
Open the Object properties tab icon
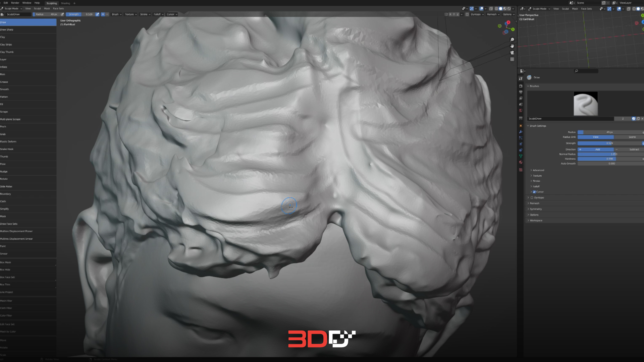[x=521, y=126]
